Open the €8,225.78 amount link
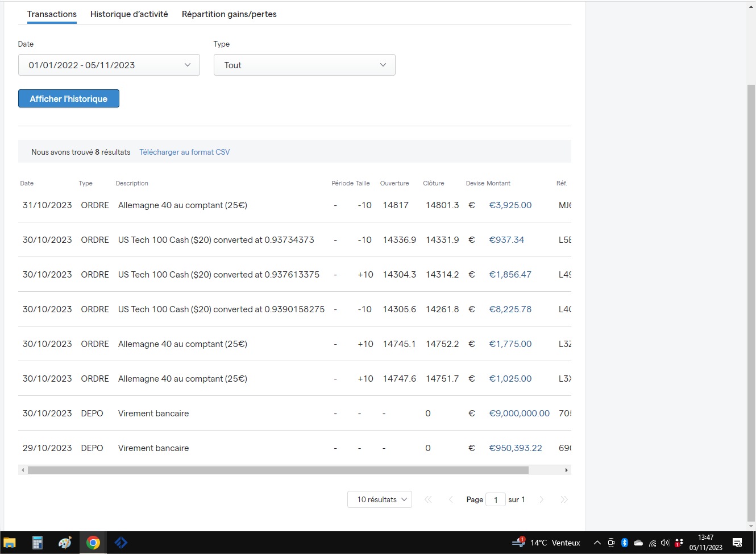756x554 pixels. [510, 309]
